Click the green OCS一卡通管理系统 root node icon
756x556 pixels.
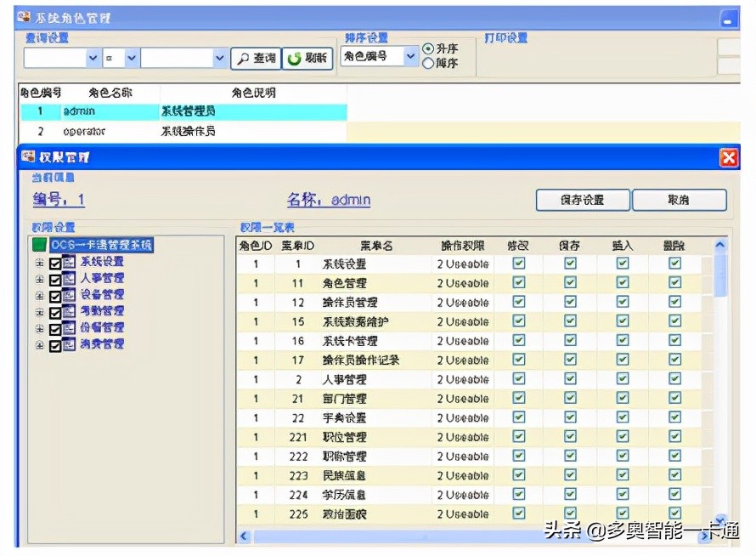pos(38,244)
